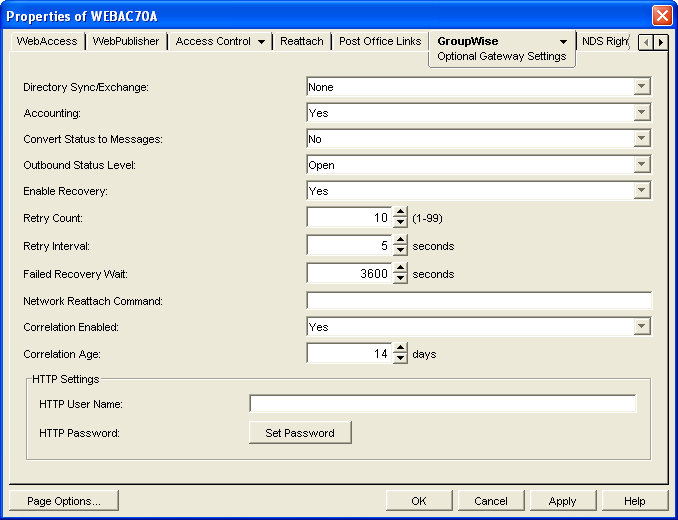Go to the Reattach tab
This screenshot has width=678, height=520.
301,41
